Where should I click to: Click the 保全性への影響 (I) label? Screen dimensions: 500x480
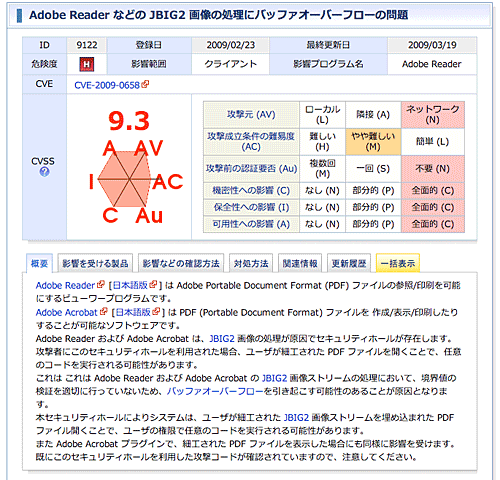coord(251,207)
